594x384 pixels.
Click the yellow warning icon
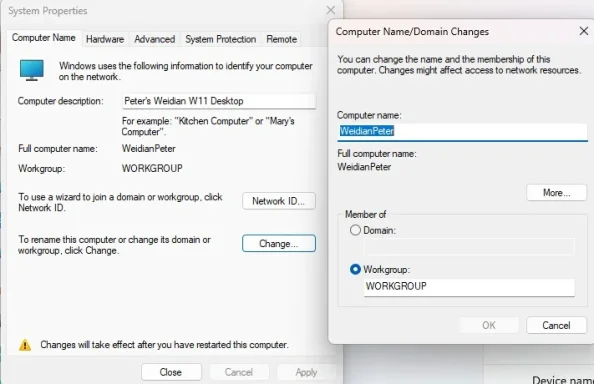(x=25, y=345)
